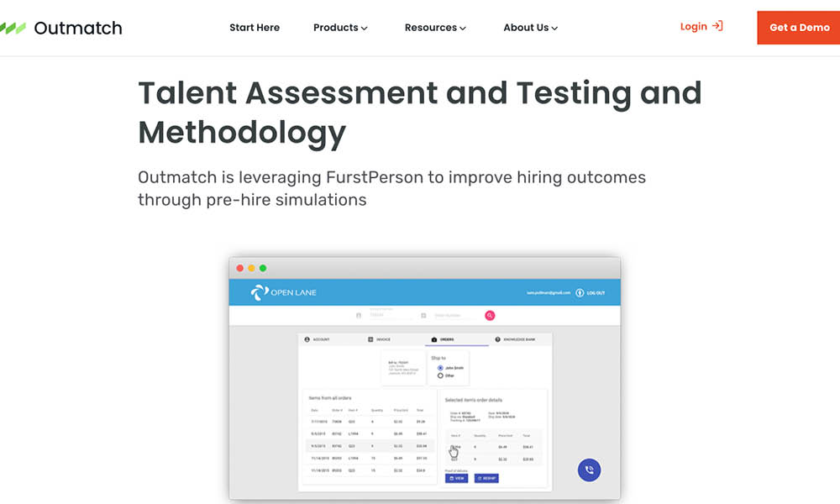Open the Account tab in mockup
The image size is (840, 504).
point(318,339)
